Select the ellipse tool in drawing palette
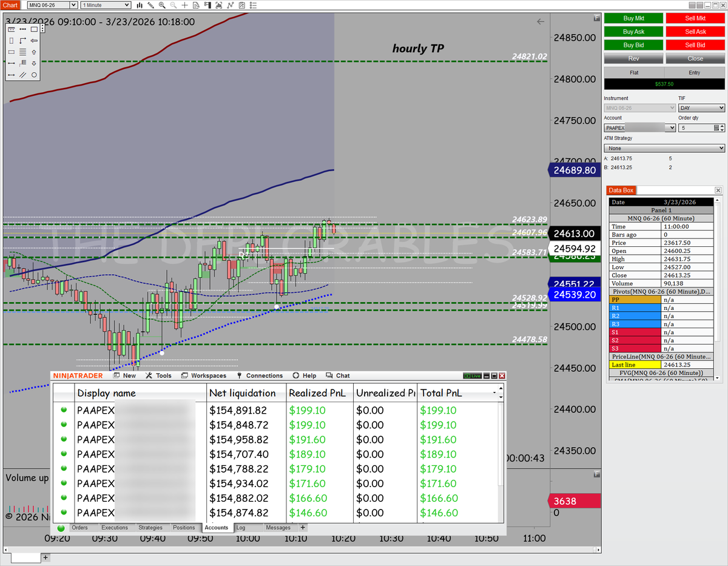 [34, 75]
